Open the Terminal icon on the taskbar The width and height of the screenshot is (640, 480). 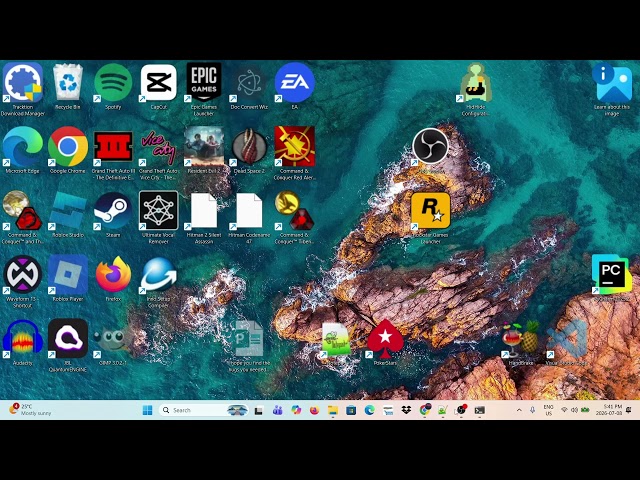point(480,410)
